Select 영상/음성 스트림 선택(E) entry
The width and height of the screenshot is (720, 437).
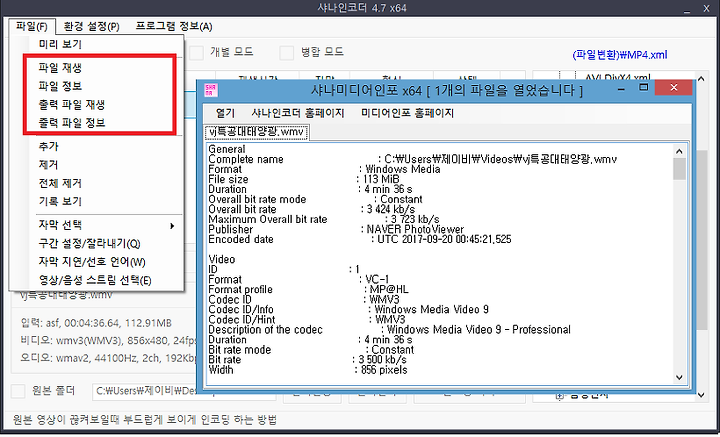[x=95, y=280]
